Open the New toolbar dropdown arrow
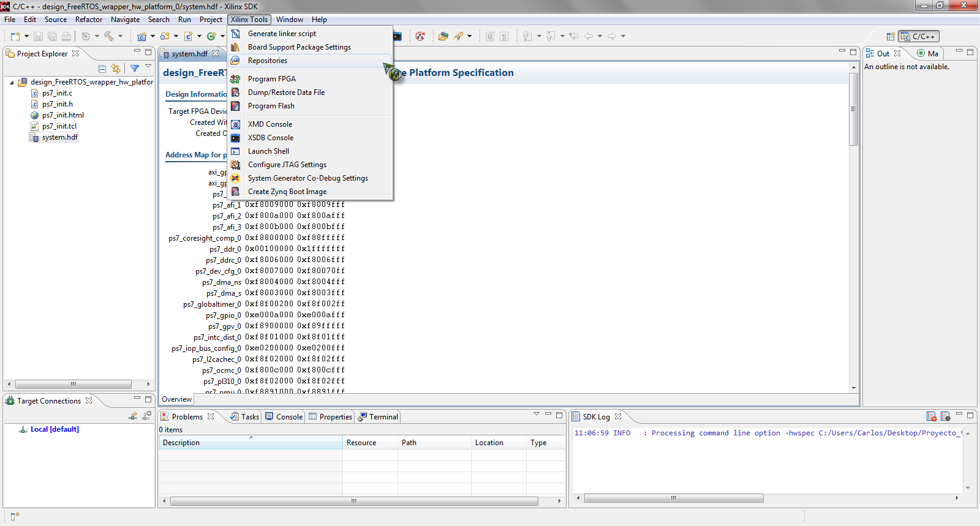 pyautogui.click(x=26, y=36)
